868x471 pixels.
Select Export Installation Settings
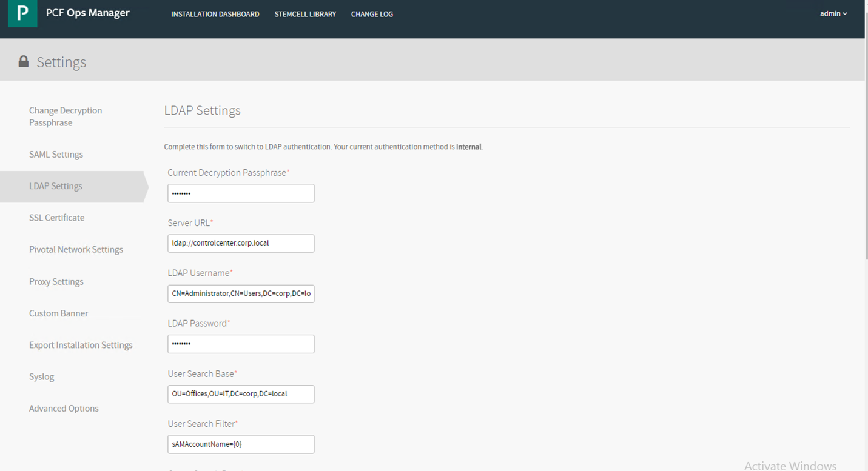pyautogui.click(x=81, y=345)
